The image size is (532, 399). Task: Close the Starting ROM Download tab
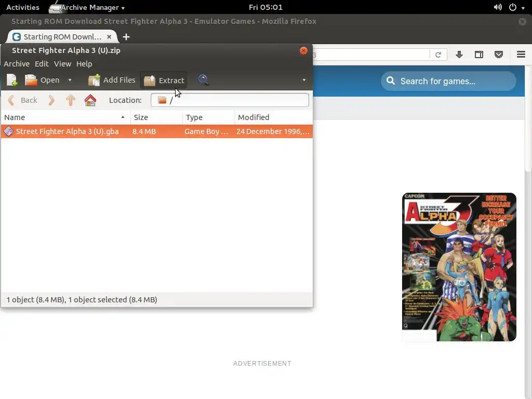click(x=109, y=37)
